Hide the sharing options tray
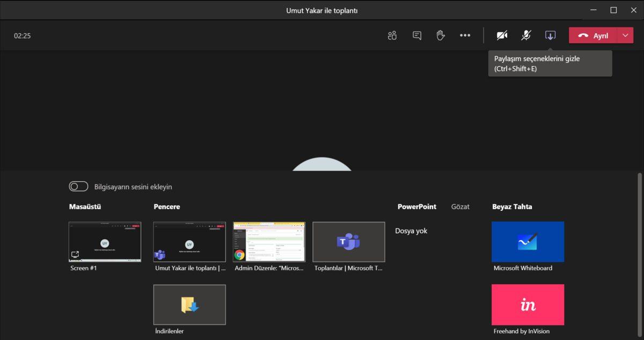The image size is (644, 340). [550, 35]
